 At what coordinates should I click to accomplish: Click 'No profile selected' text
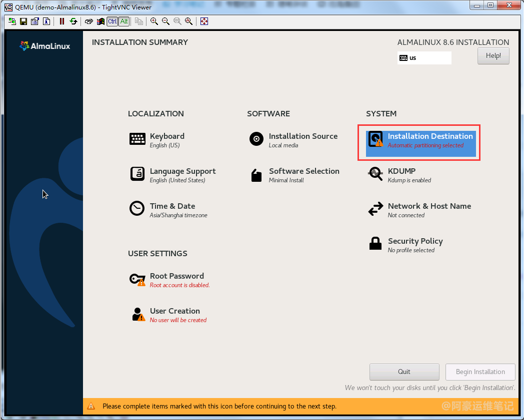pyautogui.click(x=411, y=250)
